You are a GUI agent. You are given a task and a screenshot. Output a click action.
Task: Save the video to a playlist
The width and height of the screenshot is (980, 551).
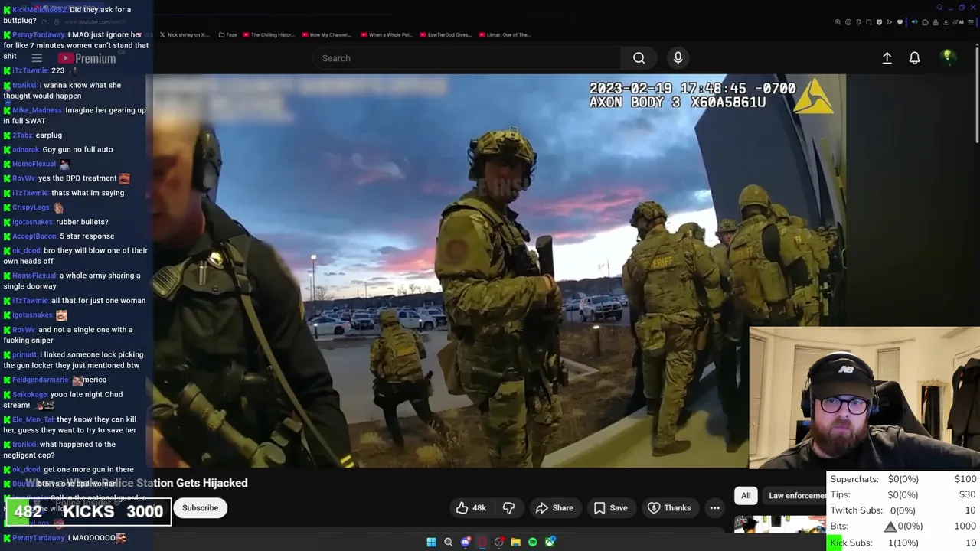[610, 508]
